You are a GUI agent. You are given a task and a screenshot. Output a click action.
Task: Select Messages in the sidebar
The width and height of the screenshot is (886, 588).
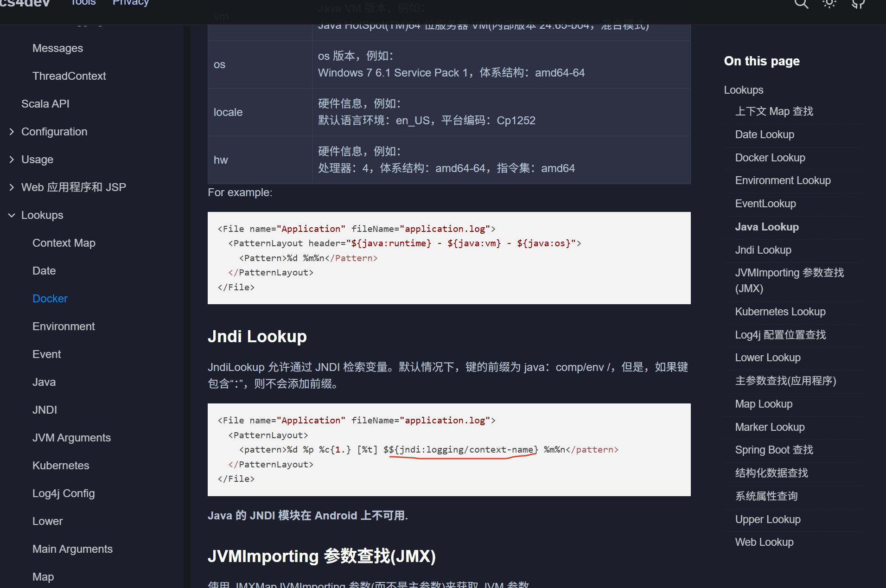tap(57, 48)
